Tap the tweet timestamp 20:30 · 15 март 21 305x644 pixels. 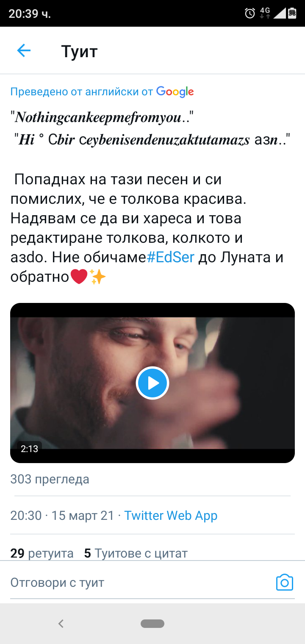[x=62, y=516]
